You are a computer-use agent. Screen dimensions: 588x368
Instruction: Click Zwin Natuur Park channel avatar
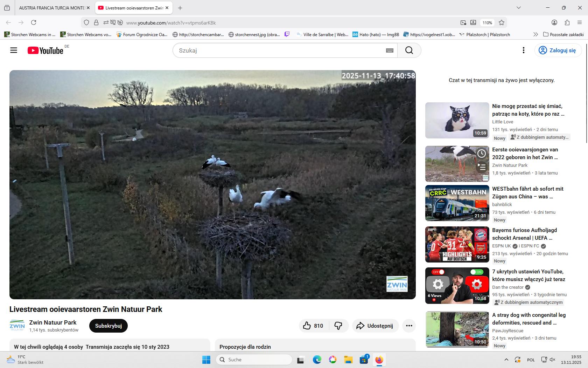click(x=17, y=326)
